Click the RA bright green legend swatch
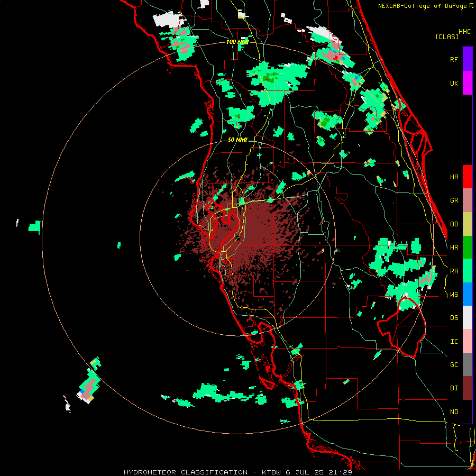Image resolution: width=476 pixels, height=476 pixels. pyautogui.click(x=467, y=271)
